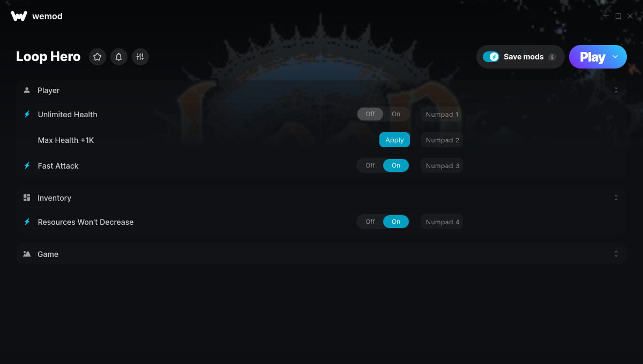
Task: Launch the game with the Play button
Action: tap(592, 57)
